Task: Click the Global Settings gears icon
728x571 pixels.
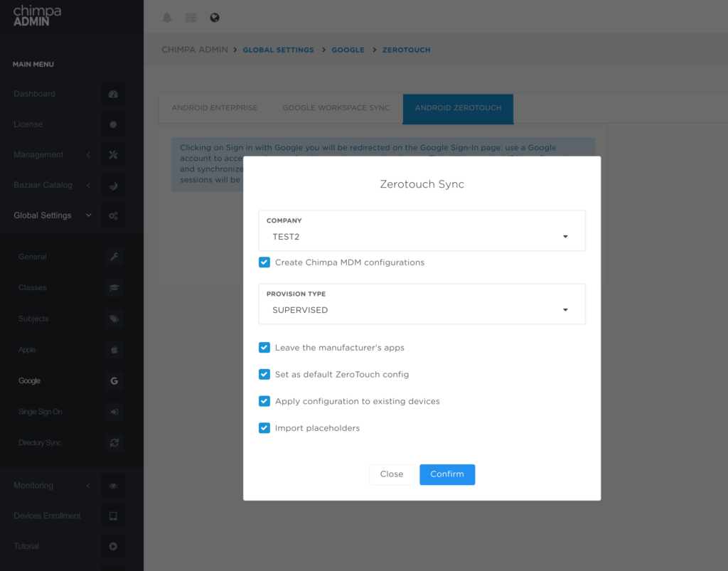Action: (x=113, y=215)
